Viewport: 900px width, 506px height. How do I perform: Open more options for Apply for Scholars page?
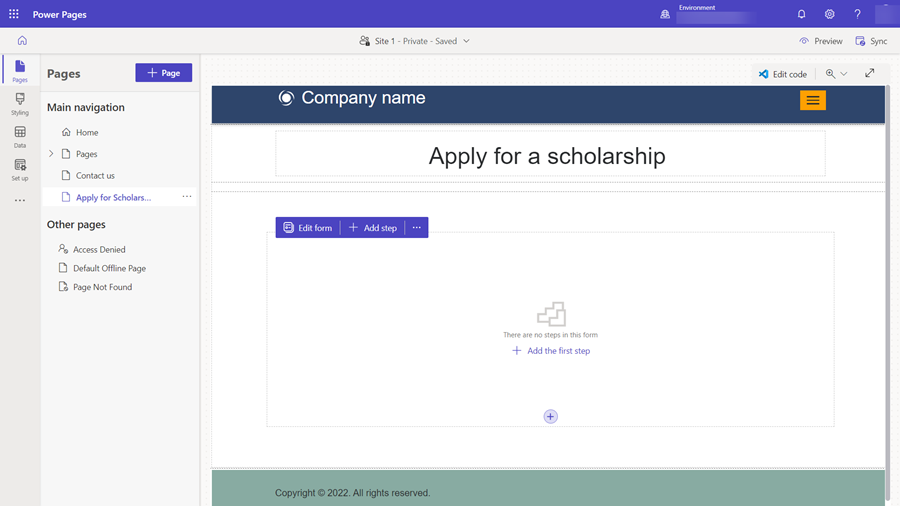[187, 197]
